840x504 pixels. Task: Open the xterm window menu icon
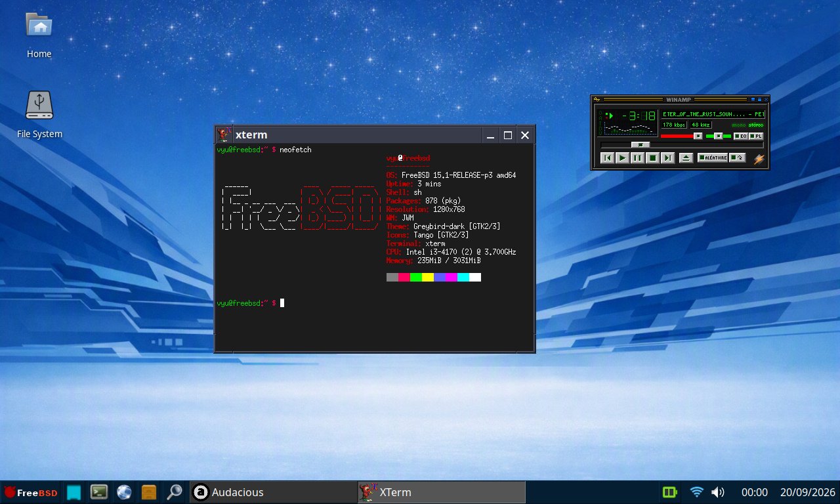tap(224, 135)
